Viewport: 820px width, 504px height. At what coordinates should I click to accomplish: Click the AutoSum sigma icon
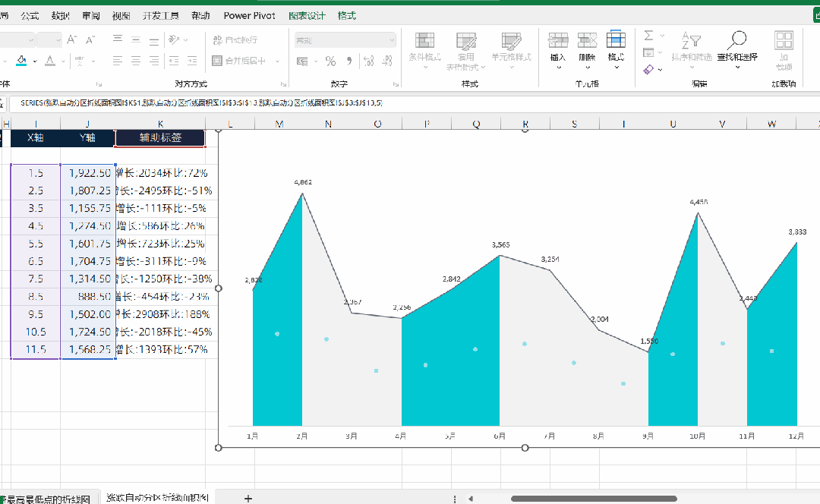tap(648, 36)
